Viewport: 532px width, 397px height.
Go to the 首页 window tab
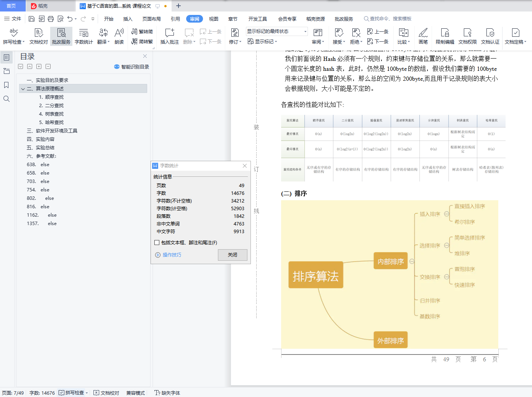[11, 6]
